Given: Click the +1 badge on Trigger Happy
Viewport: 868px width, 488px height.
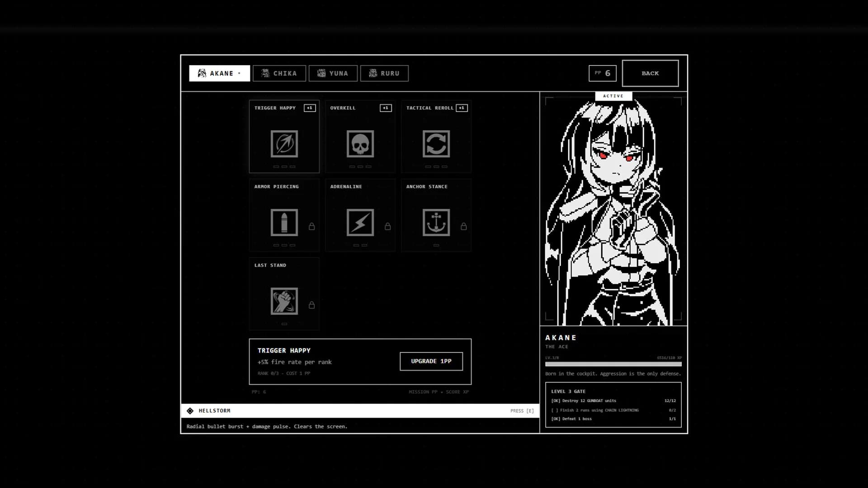Looking at the screenshot, I should 310,108.
